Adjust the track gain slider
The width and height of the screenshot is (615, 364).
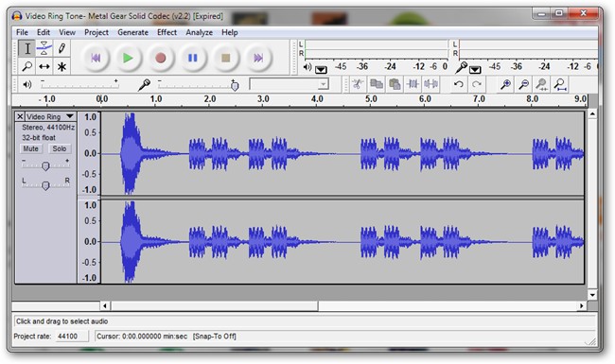point(45,166)
